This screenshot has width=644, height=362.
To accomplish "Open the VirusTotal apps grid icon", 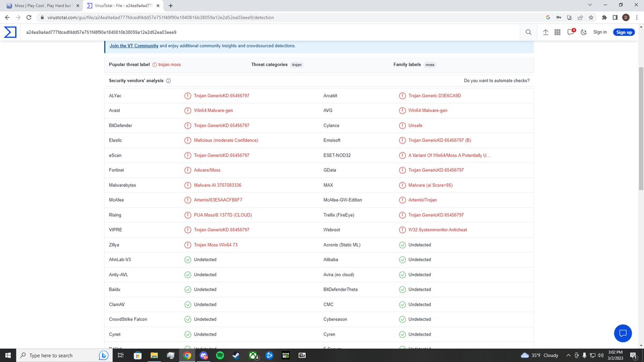I will 558,32.
